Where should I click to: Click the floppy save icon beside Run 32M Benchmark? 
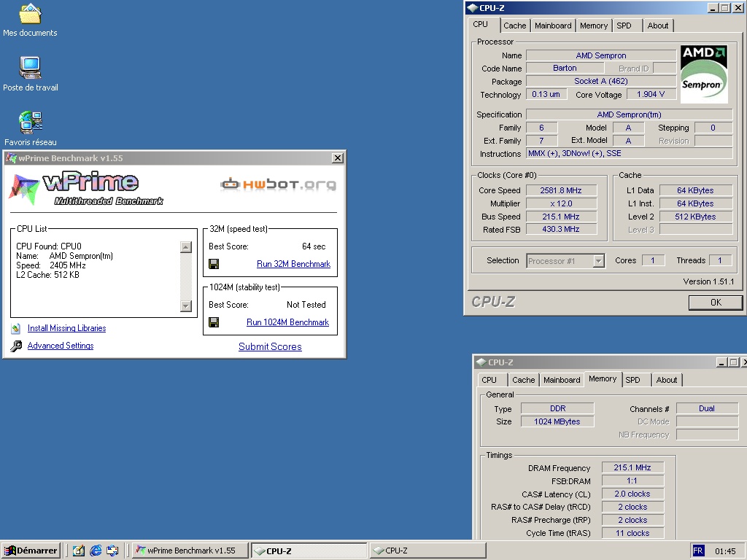click(214, 264)
